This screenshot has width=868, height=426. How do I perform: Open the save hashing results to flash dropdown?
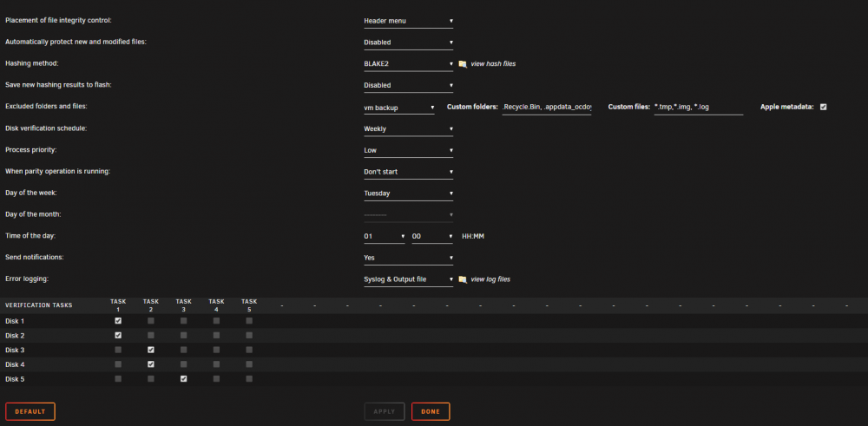[x=408, y=86]
